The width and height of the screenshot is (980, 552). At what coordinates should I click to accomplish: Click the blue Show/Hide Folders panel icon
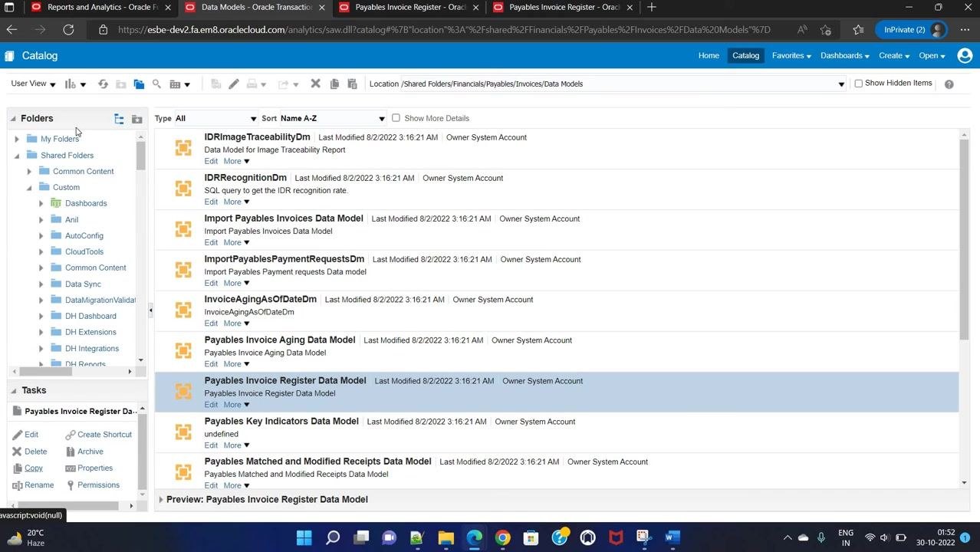(139, 84)
